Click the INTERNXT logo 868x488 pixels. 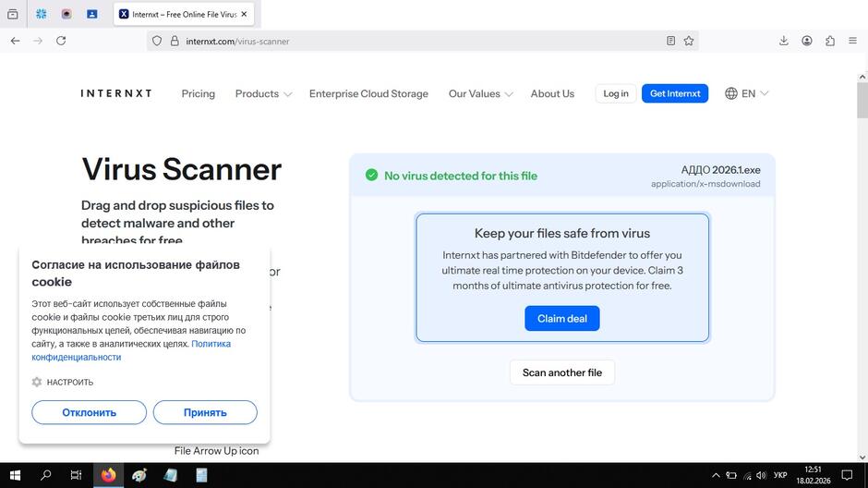pos(116,93)
